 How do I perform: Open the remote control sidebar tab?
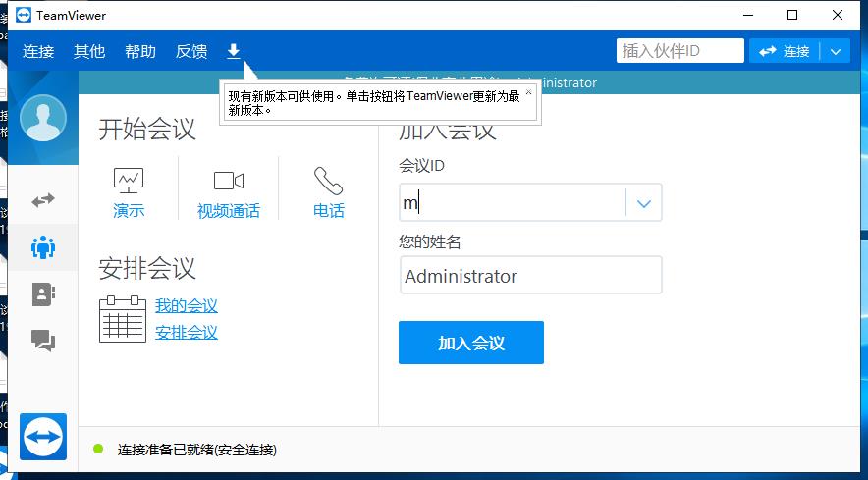point(43,200)
